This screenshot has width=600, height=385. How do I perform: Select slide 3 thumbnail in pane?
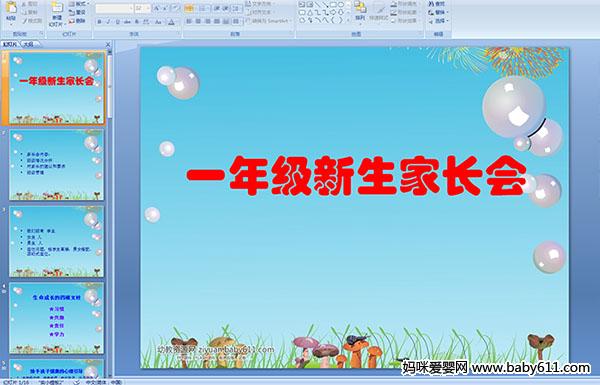tap(57, 241)
